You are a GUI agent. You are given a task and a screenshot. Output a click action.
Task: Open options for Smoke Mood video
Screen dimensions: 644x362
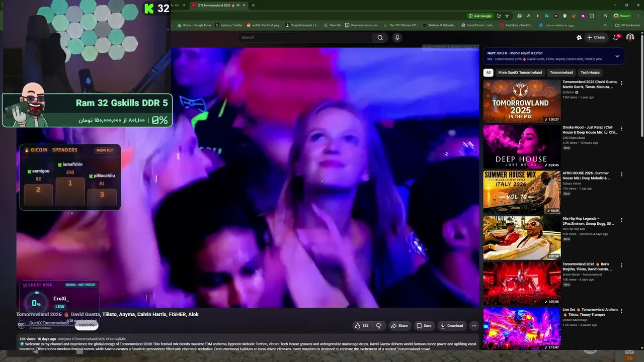pos(622,129)
